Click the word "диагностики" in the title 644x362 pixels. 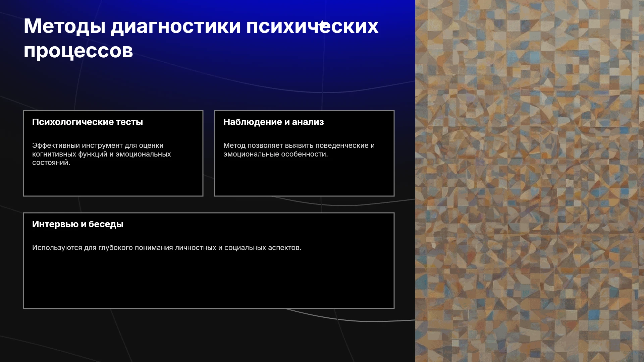click(176, 26)
